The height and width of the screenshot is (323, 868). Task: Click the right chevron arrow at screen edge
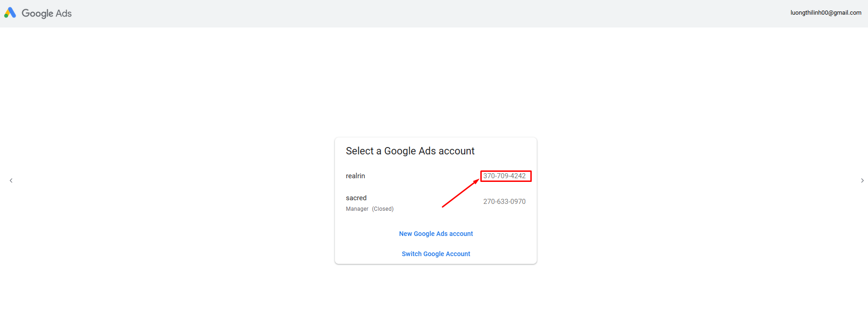(x=862, y=181)
